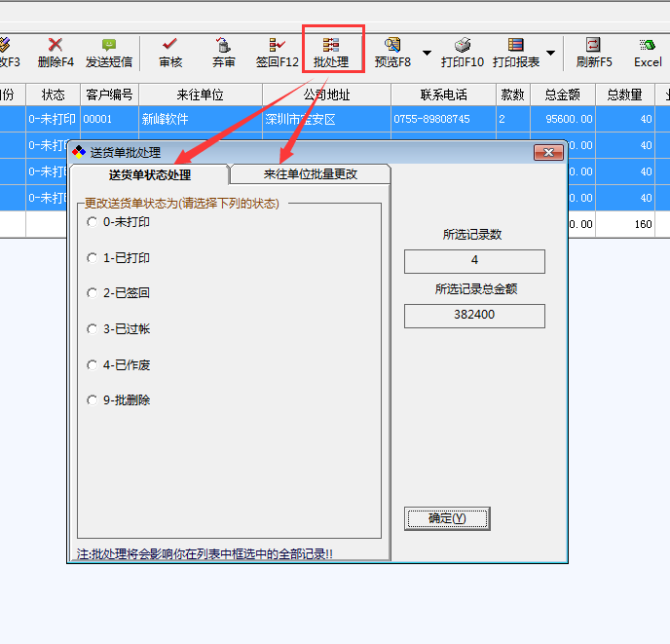Select 0-未打印 status radio button
Screen dimensions: 670x644
pyautogui.click(x=92, y=222)
